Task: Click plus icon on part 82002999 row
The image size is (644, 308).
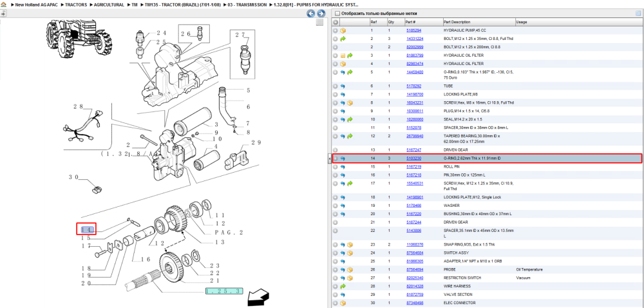Action: pos(335,47)
